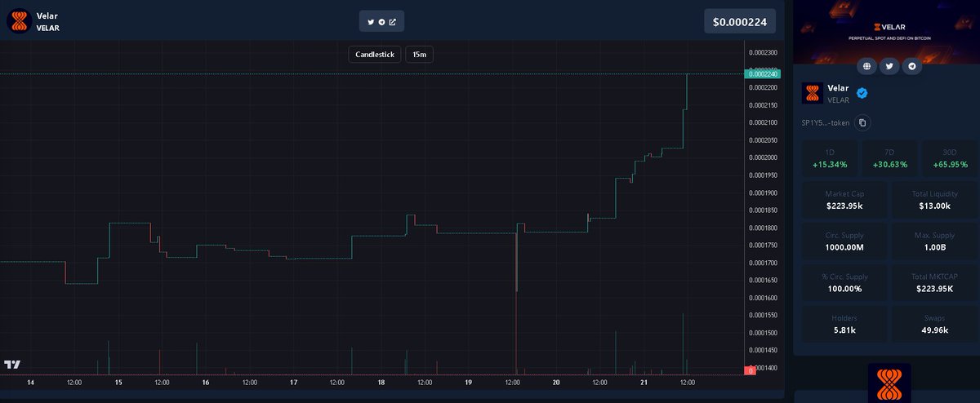980x403 pixels.
Task: Click the % Circ. Supply 100.00% card
Action: point(844,282)
